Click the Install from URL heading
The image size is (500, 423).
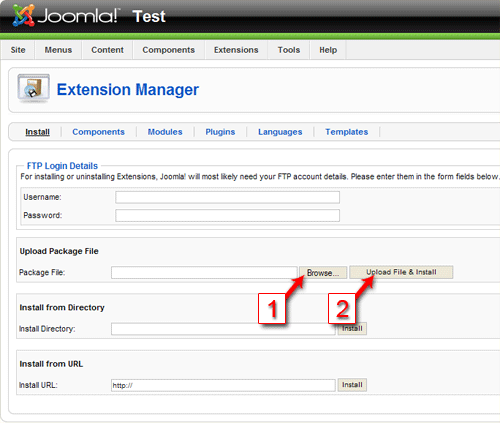pyautogui.click(x=51, y=364)
